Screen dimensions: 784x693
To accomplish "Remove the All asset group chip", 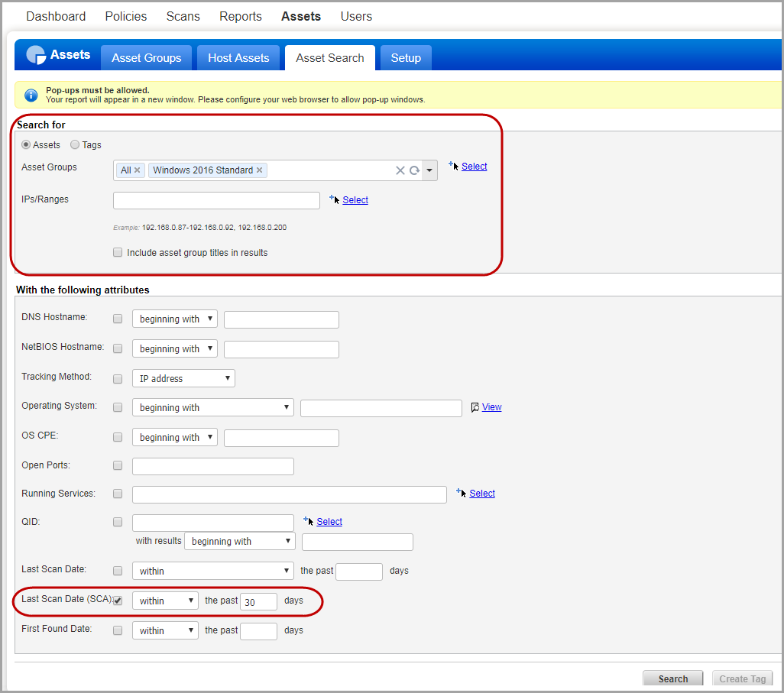I will (x=136, y=170).
